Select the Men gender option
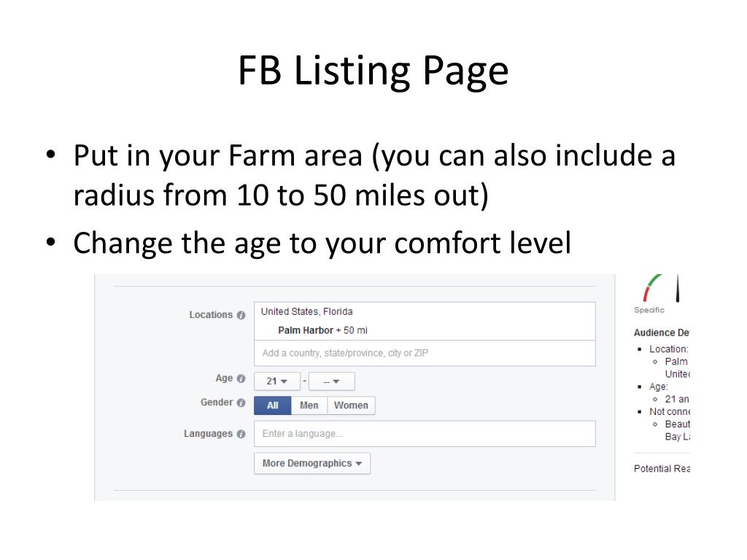The height and width of the screenshot is (560, 747). 309,405
